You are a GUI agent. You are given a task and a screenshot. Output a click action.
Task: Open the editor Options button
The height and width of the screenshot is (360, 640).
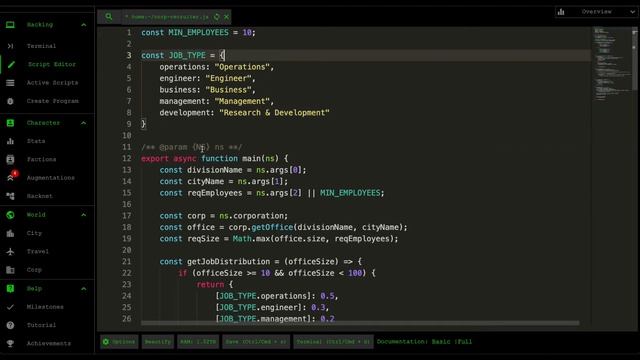[x=119, y=342]
